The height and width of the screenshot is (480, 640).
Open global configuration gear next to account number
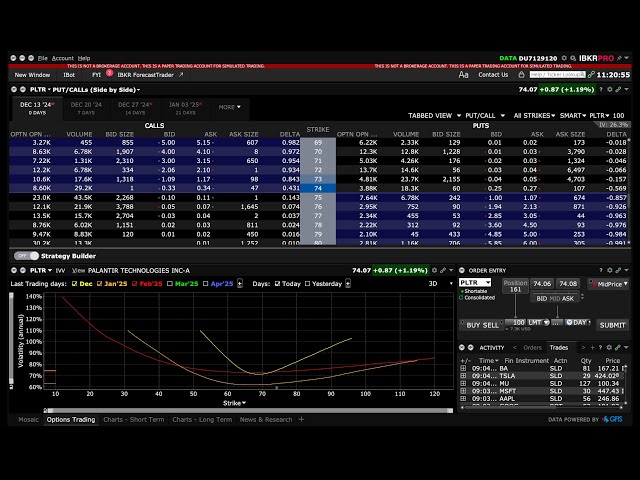pyautogui.click(x=564, y=58)
